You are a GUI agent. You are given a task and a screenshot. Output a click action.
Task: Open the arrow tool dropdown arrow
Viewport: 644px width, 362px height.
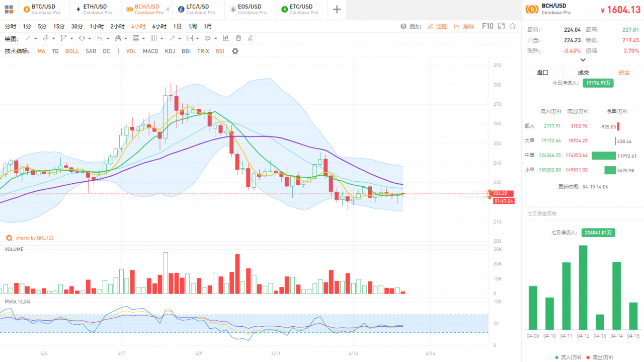pos(179,38)
